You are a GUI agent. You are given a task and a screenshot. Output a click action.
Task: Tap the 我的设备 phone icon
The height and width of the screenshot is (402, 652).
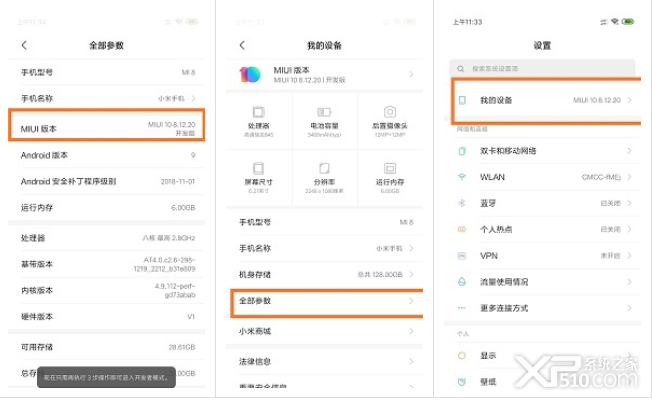pos(462,100)
